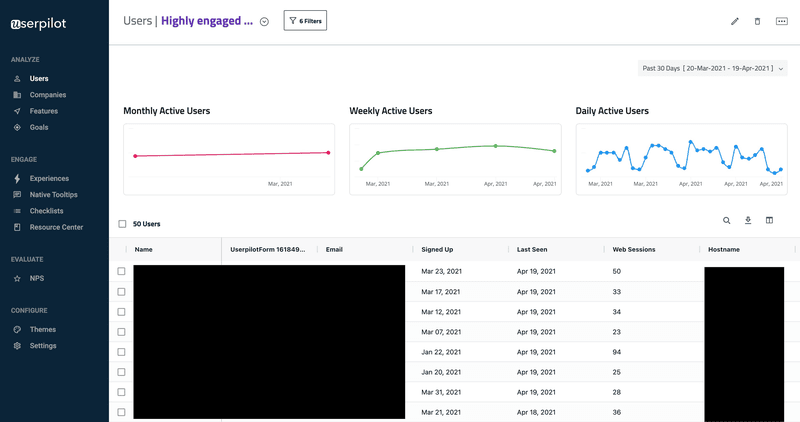
Task: Toggle the select-all 50 Users checkbox
Action: [x=123, y=224]
